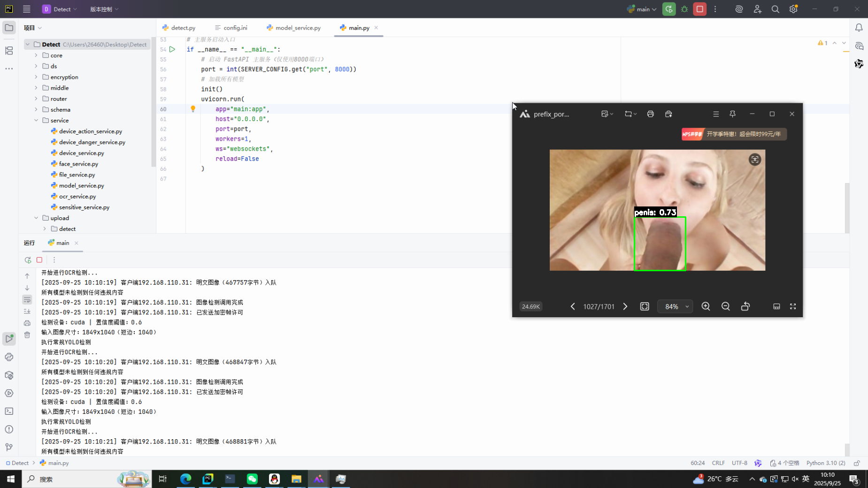
Task: Expand the encryption folder in project tree
Action: pyautogui.click(x=36, y=77)
